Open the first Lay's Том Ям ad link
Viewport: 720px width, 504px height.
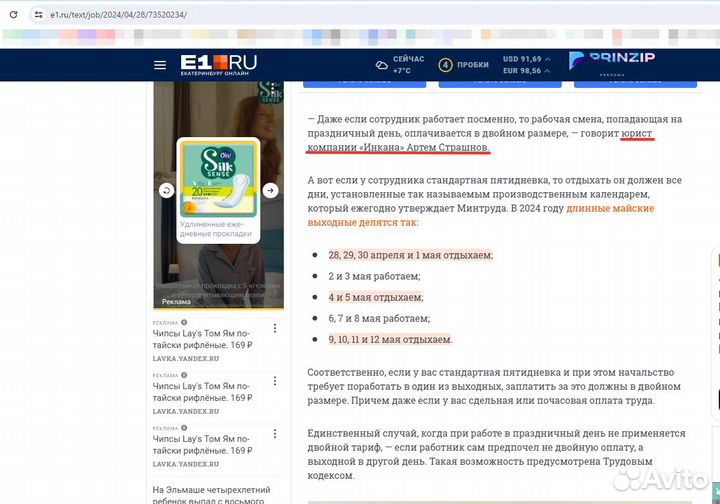click(x=202, y=339)
